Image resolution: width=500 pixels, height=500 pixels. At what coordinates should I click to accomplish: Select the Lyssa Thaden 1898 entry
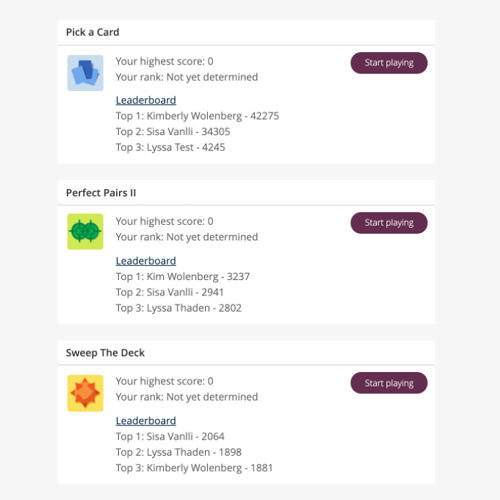point(179,452)
